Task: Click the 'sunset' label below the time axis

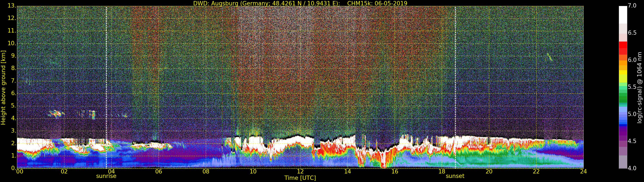Action: (455, 176)
